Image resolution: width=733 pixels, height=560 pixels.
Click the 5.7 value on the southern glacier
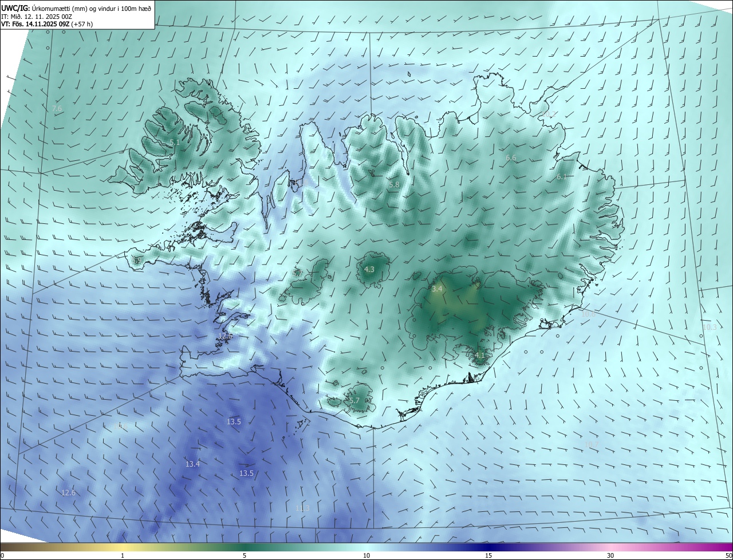point(354,400)
